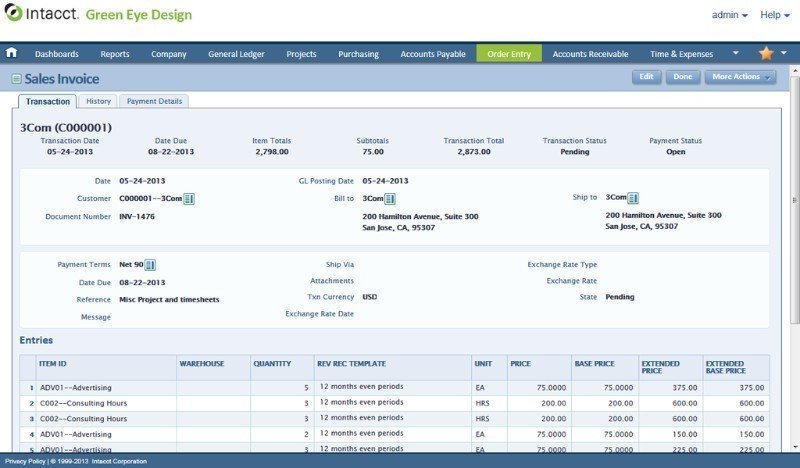Click the Home icon in navigation bar
Viewport: 800px width, 468px height.
12,53
